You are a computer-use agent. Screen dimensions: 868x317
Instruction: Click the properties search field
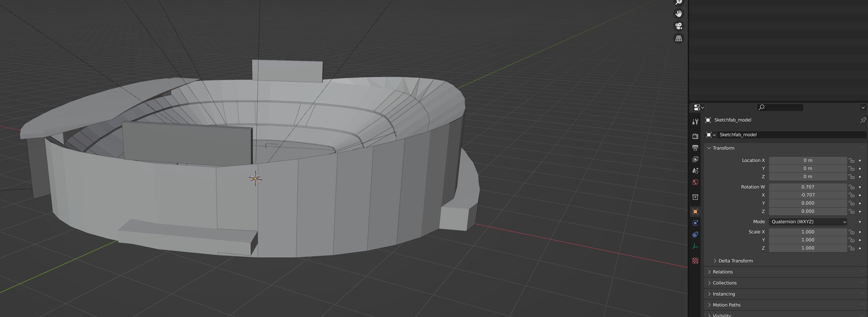[780, 108]
